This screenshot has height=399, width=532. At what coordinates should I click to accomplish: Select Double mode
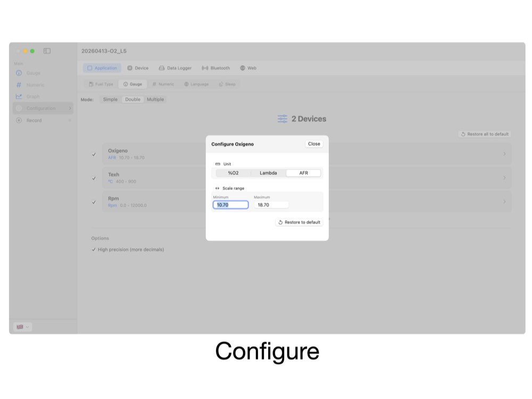click(132, 99)
